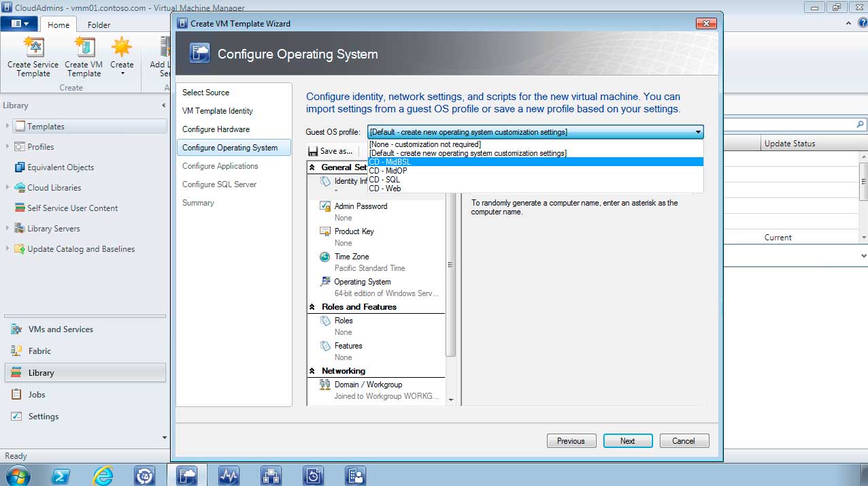Collapse the Library navigation pane

(163, 106)
